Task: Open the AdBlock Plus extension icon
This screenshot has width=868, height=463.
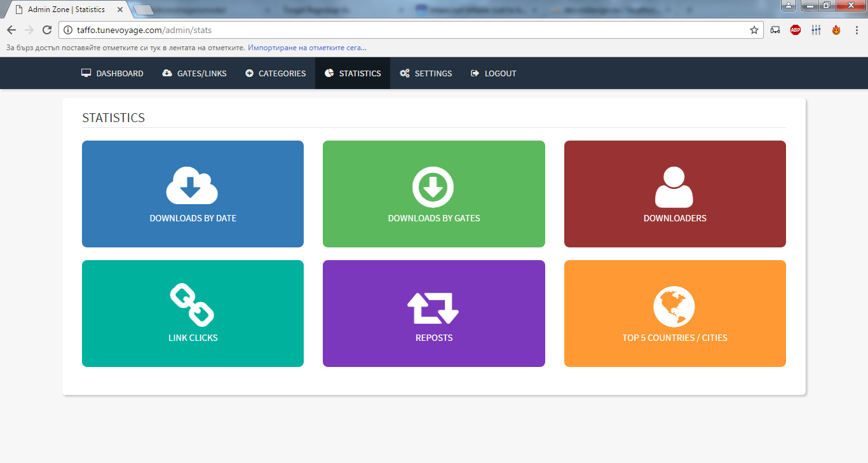Action: click(796, 30)
